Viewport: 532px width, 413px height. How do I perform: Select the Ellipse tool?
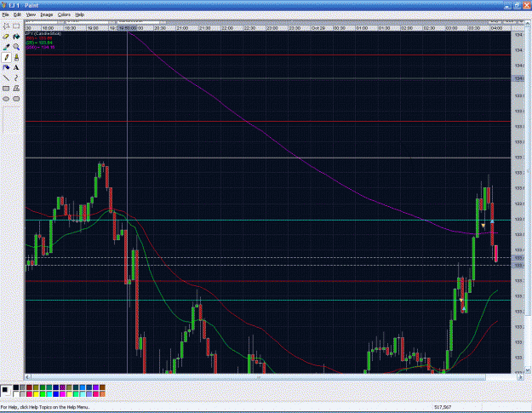coord(6,99)
